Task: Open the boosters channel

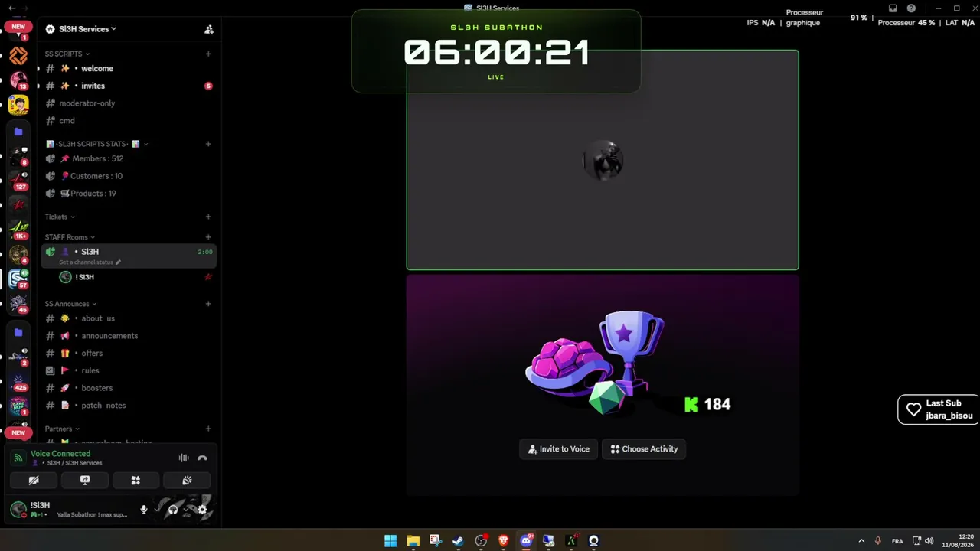Action: click(x=129, y=388)
